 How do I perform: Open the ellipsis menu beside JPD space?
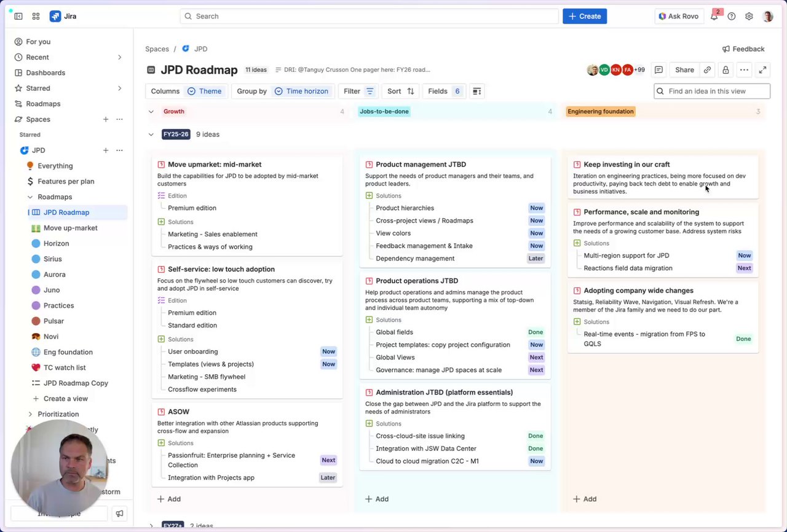pyautogui.click(x=119, y=151)
